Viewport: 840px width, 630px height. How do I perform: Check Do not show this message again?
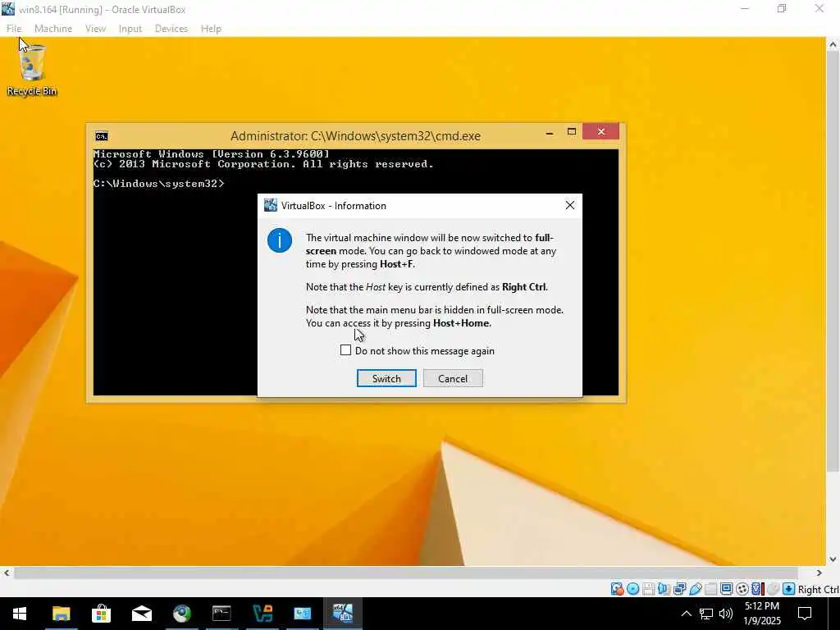345,350
